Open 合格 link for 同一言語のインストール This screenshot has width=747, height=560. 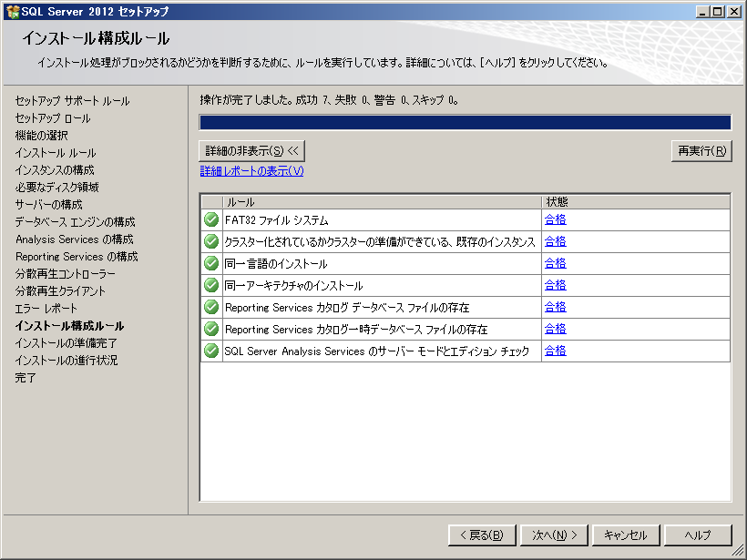pos(555,263)
